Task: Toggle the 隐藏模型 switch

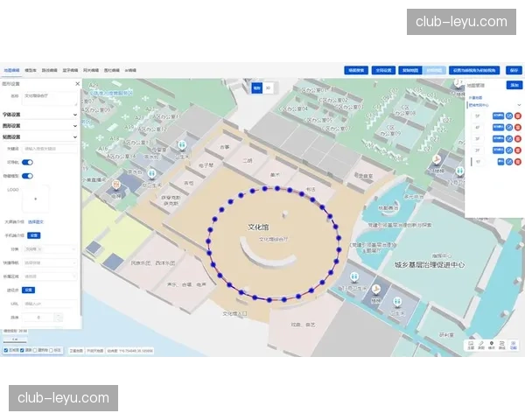Action: (x=27, y=176)
